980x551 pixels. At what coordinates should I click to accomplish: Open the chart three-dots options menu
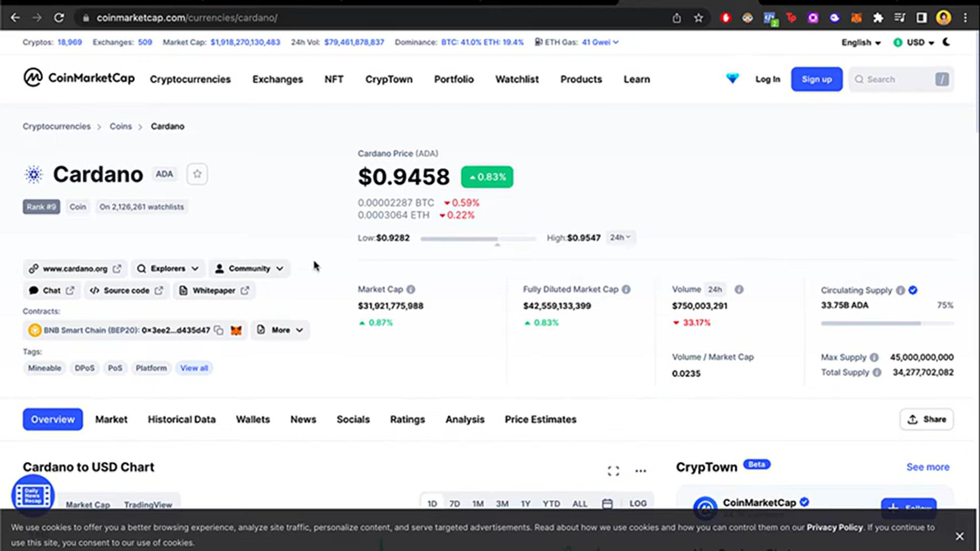coord(641,471)
